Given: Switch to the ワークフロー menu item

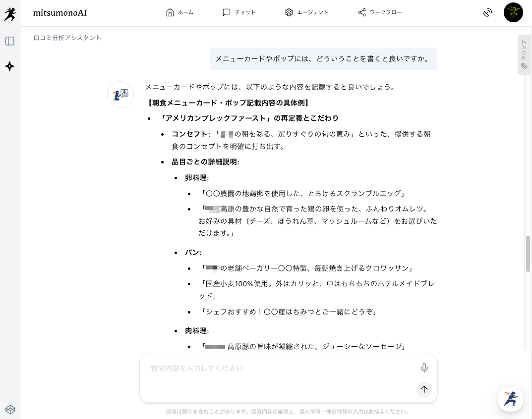Looking at the screenshot, I should click(380, 12).
